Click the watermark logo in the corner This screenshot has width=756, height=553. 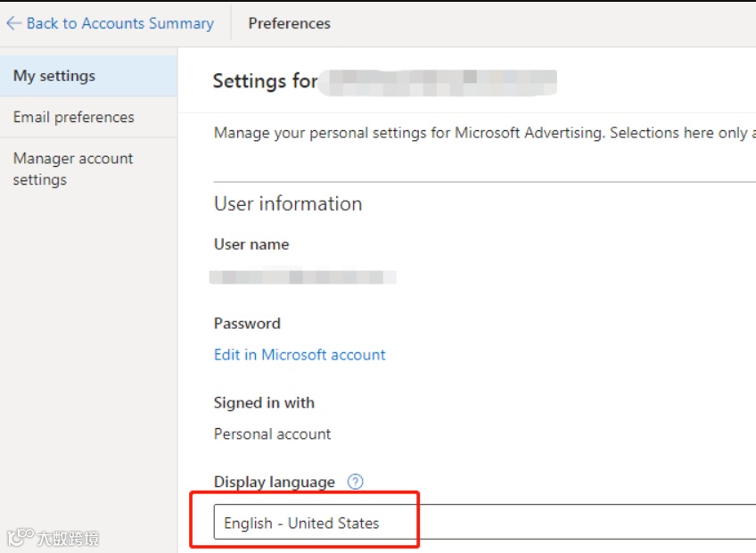pyautogui.click(x=53, y=538)
